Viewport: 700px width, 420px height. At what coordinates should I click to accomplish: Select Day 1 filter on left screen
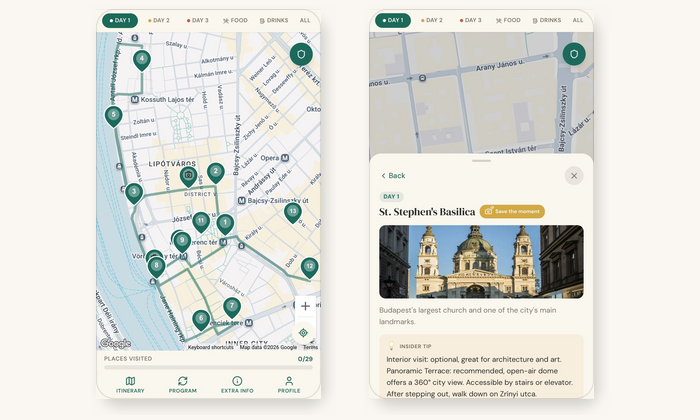pos(120,21)
